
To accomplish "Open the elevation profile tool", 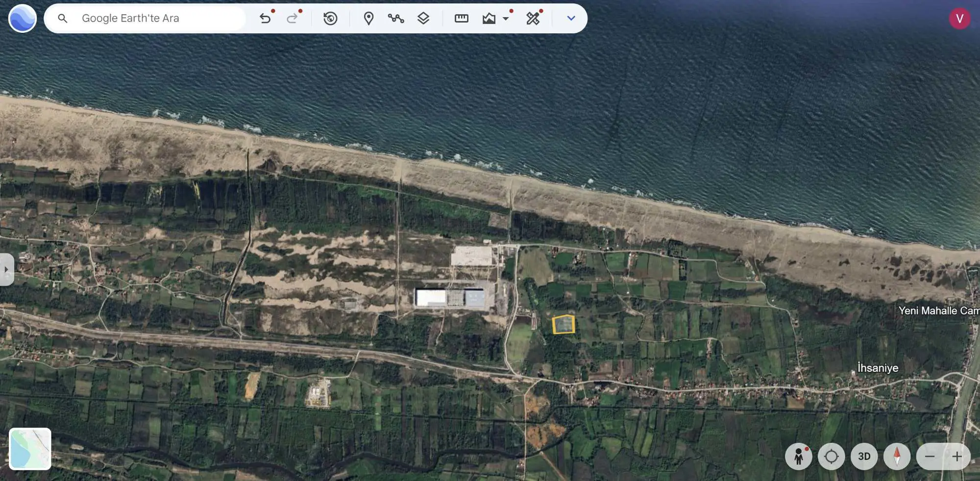I will click(x=489, y=19).
